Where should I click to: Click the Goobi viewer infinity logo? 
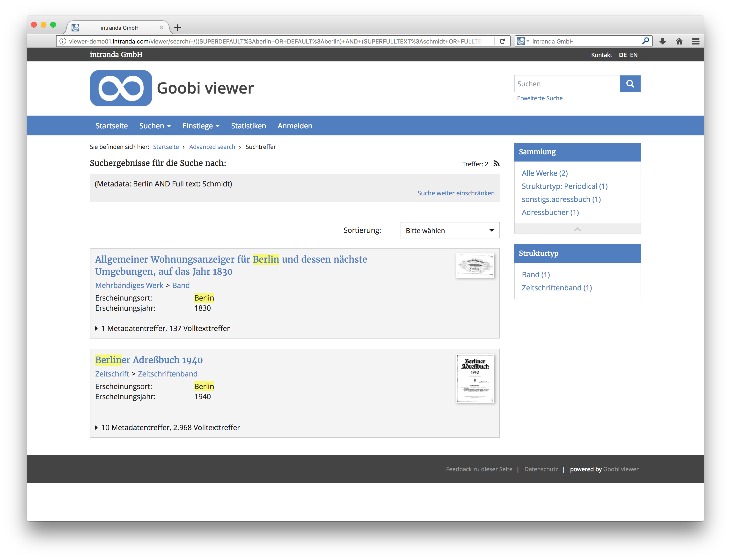tap(121, 88)
